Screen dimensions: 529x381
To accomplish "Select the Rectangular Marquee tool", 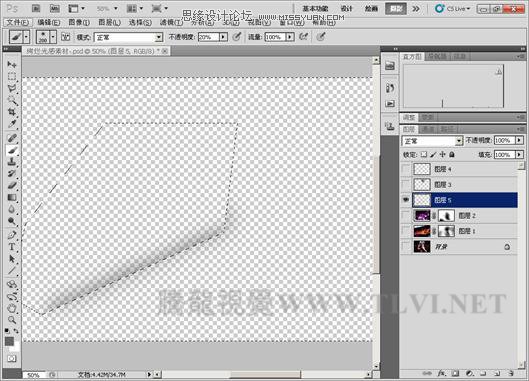I will pos(12,76).
